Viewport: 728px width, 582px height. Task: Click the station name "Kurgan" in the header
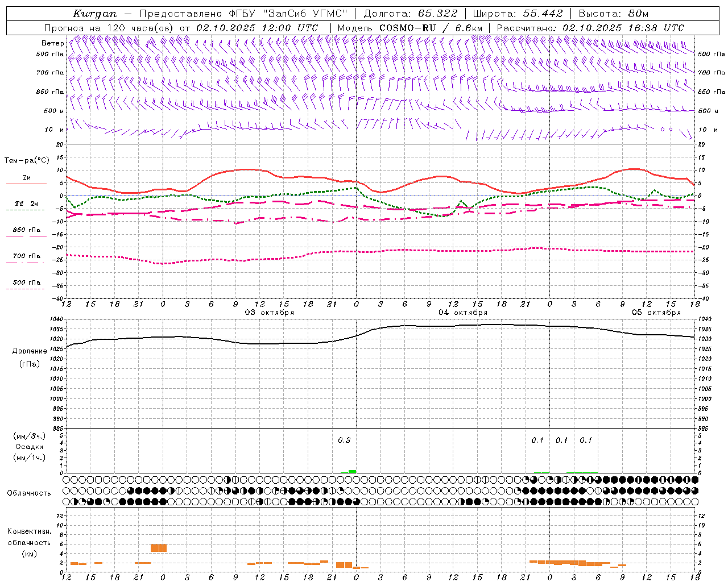point(95,14)
